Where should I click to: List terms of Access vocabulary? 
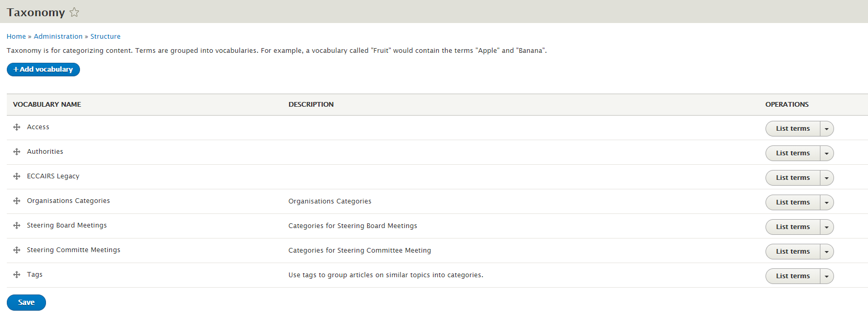pos(793,129)
